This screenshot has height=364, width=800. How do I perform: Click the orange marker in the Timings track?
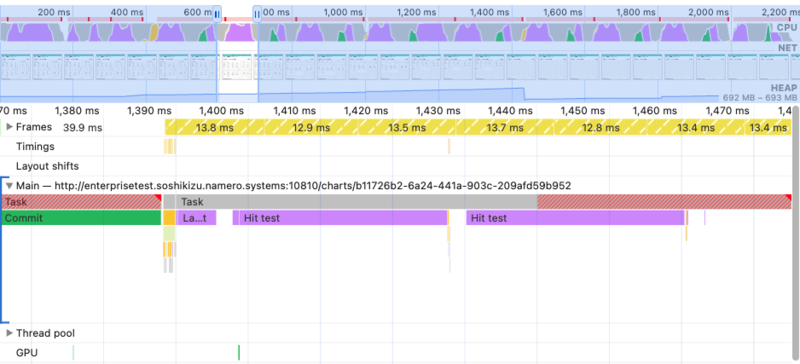(x=449, y=147)
